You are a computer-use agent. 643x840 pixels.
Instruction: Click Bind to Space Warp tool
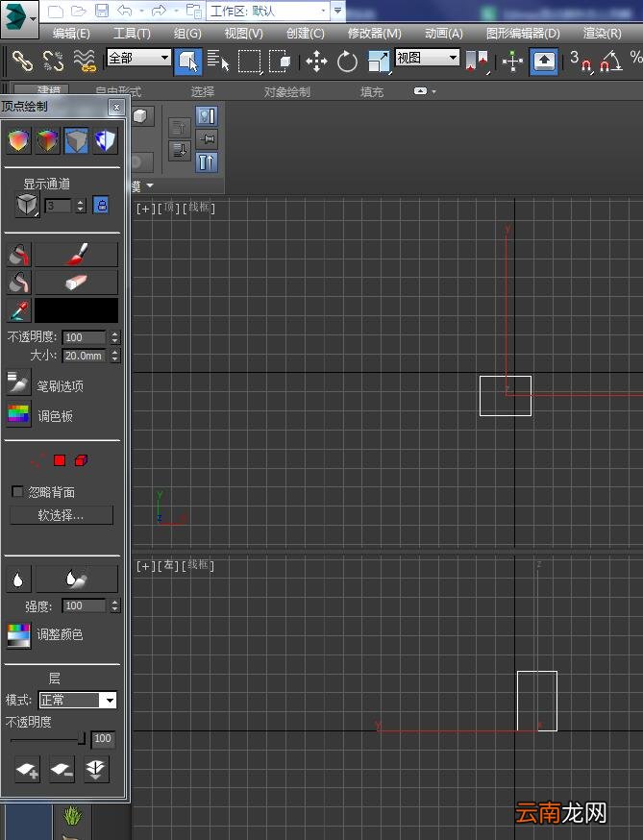pos(85,61)
